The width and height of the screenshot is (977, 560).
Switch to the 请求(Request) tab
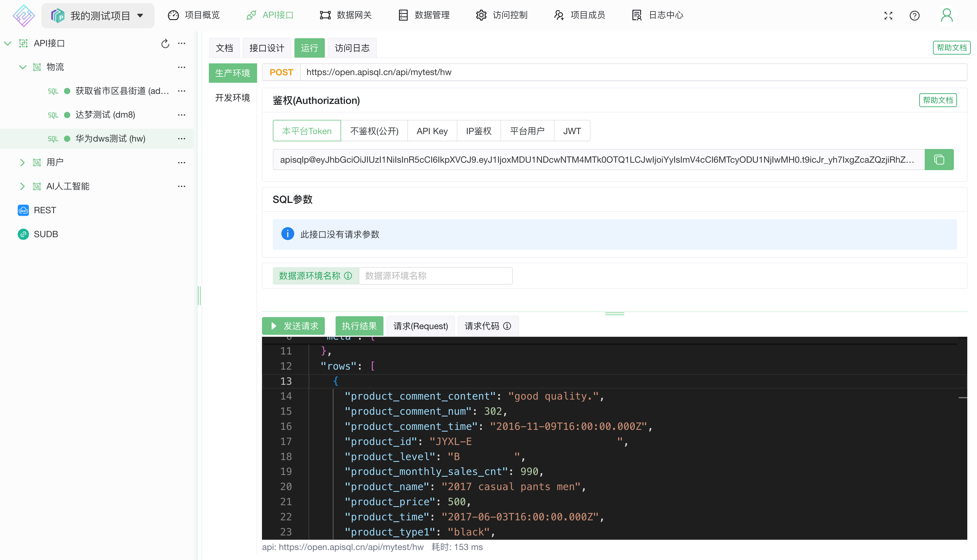[421, 326]
